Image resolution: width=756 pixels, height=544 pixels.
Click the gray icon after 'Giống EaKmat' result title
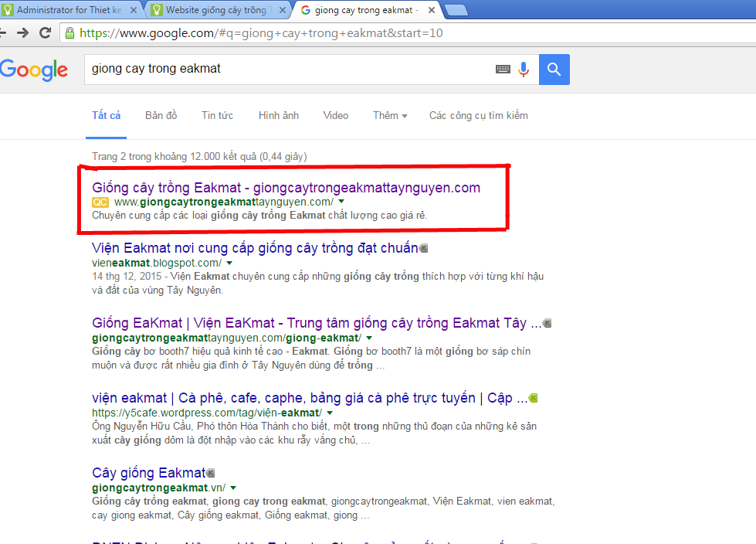click(x=548, y=323)
